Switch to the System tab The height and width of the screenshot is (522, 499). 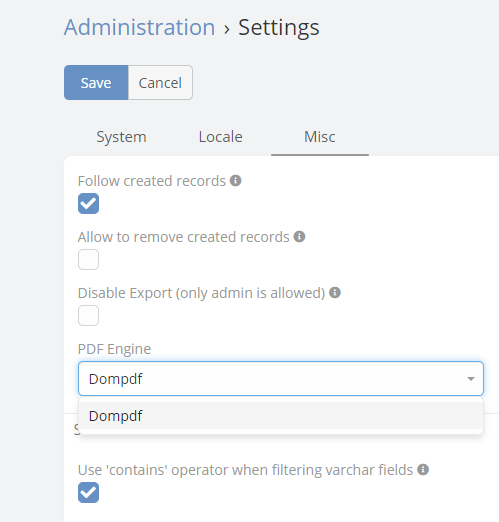click(x=121, y=137)
